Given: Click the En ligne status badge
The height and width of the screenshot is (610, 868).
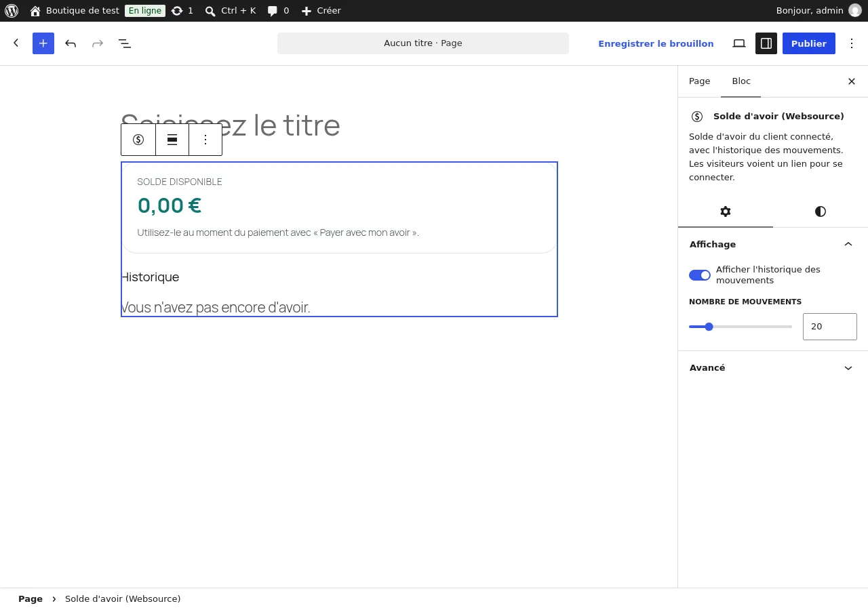Looking at the screenshot, I should 145,11.
